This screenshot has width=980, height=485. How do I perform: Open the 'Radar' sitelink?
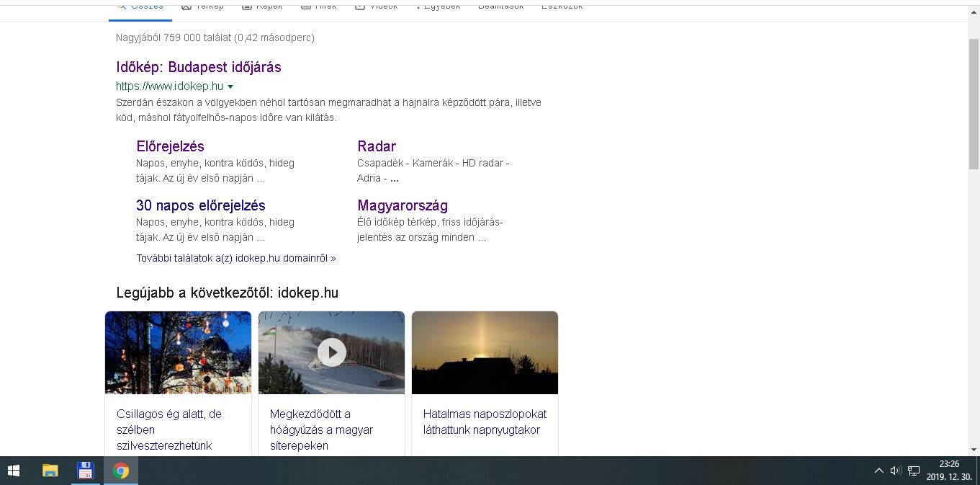377,146
